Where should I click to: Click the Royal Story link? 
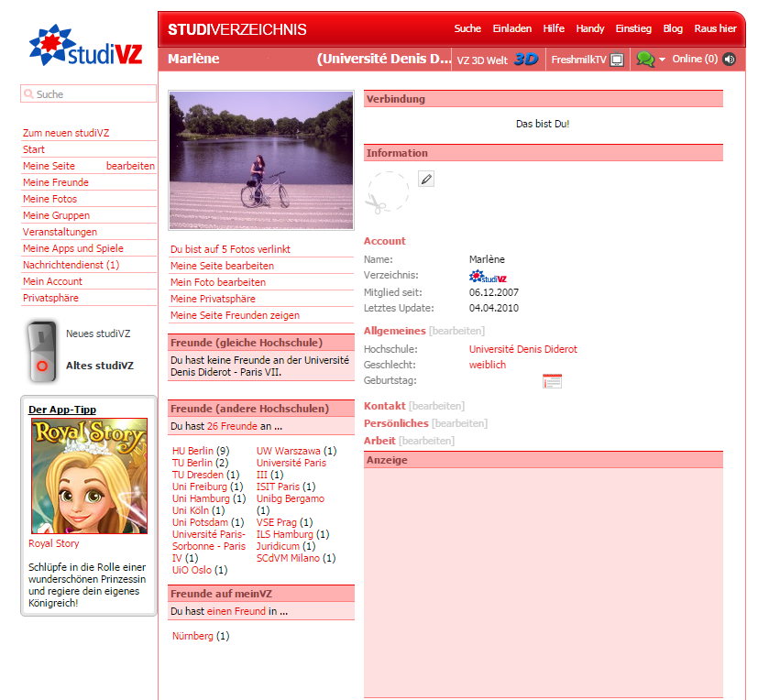(54, 543)
